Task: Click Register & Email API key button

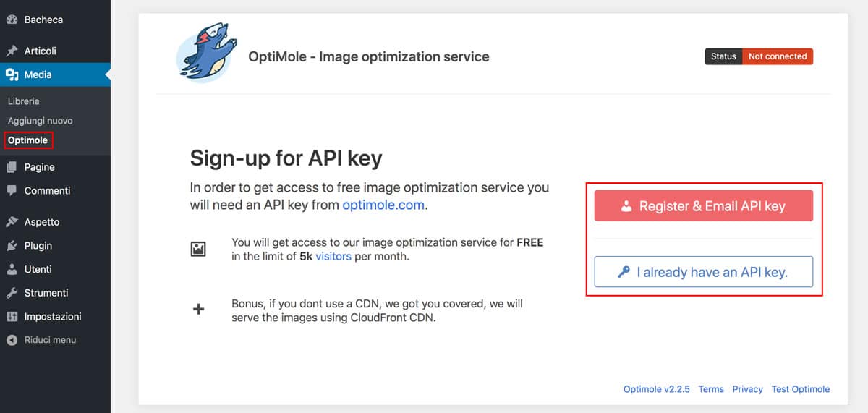Action: (704, 206)
